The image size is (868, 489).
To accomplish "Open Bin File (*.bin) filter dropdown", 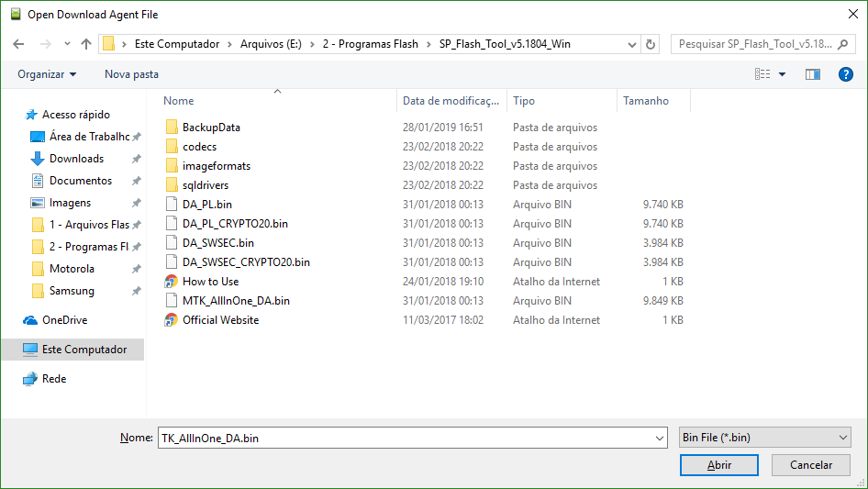I will click(x=764, y=438).
